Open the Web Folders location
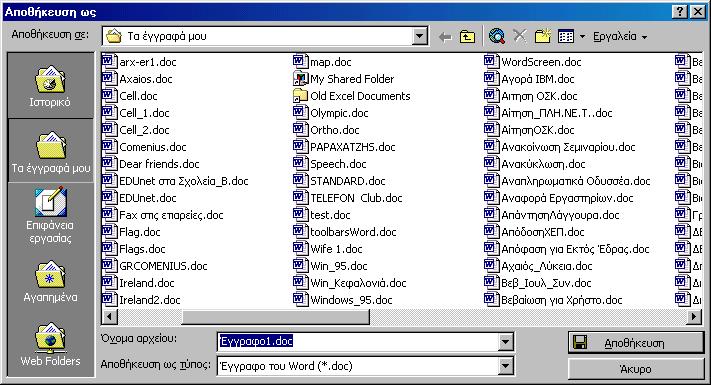Image resolution: width=711 pixels, height=385 pixels. pos(50,345)
